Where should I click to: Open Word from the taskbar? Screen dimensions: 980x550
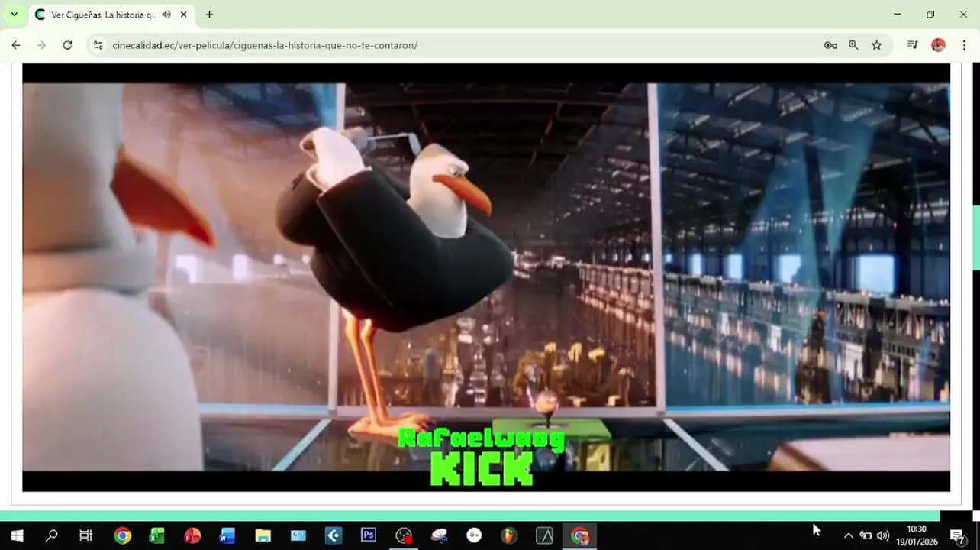click(x=227, y=535)
